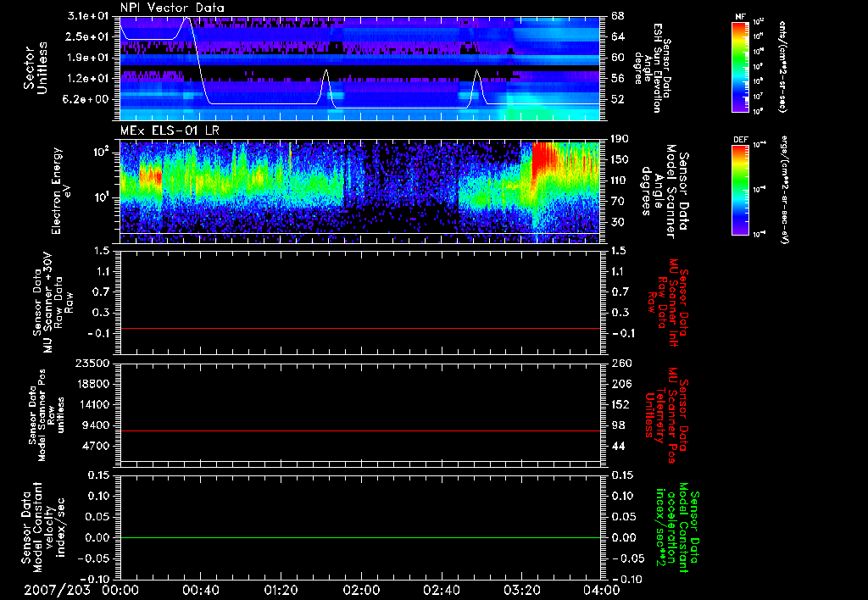Click the 9400 scanner position tick
Viewport: 868px width, 600px height.
click(97, 425)
